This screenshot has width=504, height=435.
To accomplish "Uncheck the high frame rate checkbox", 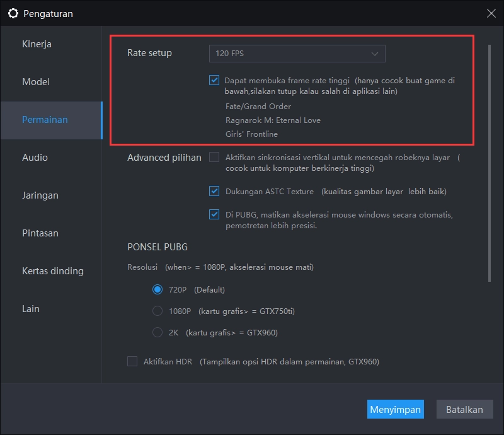I will point(214,81).
